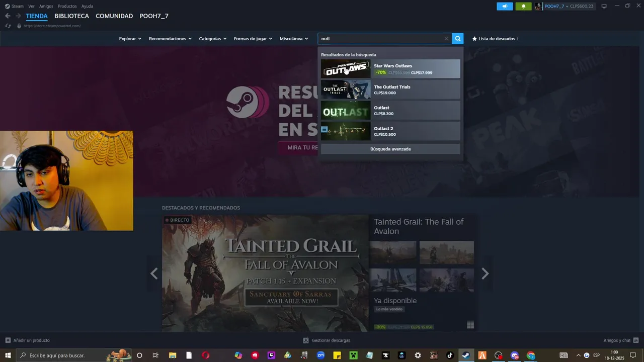This screenshot has height=362, width=644.
Task: Open Zoom from the taskbar
Action: click(320, 355)
